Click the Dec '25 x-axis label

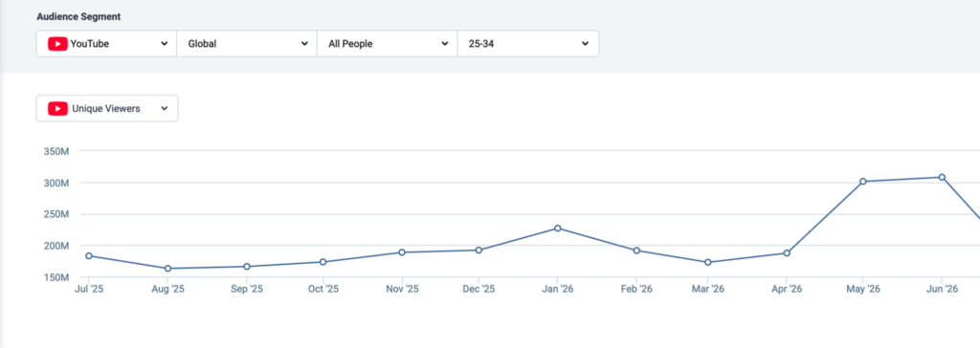pyautogui.click(x=479, y=290)
